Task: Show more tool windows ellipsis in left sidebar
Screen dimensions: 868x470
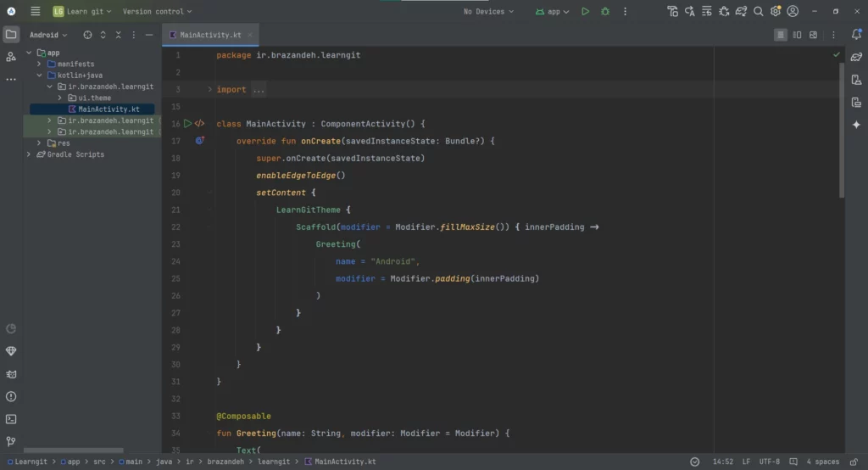Action: (11, 79)
